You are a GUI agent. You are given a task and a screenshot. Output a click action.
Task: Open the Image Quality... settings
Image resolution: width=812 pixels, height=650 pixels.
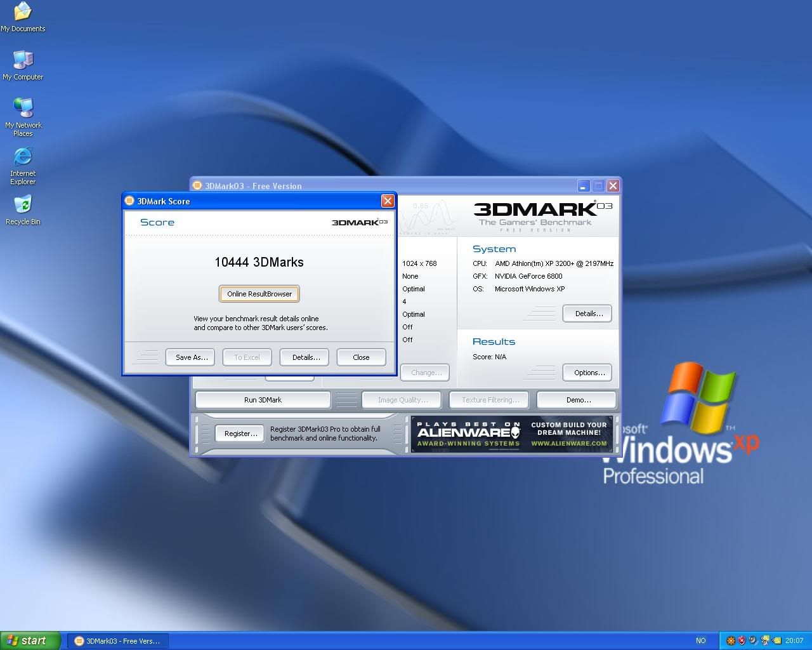pos(402,400)
